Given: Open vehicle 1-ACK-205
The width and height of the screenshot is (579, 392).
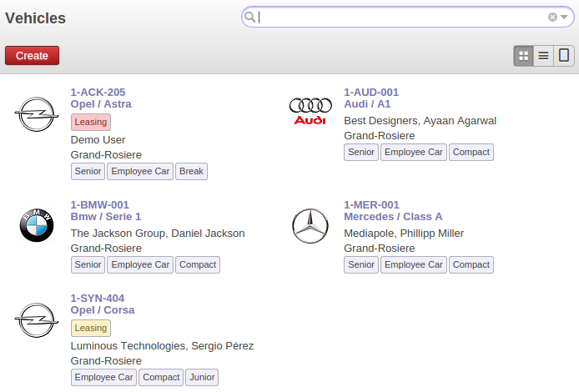Looking at the screenshot, I should 98,92.
